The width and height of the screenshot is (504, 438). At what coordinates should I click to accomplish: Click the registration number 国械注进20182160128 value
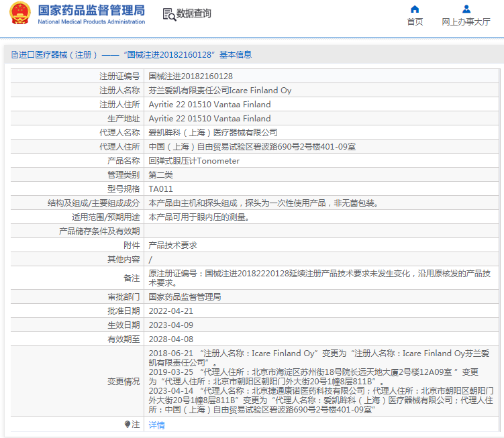[191, 76]
